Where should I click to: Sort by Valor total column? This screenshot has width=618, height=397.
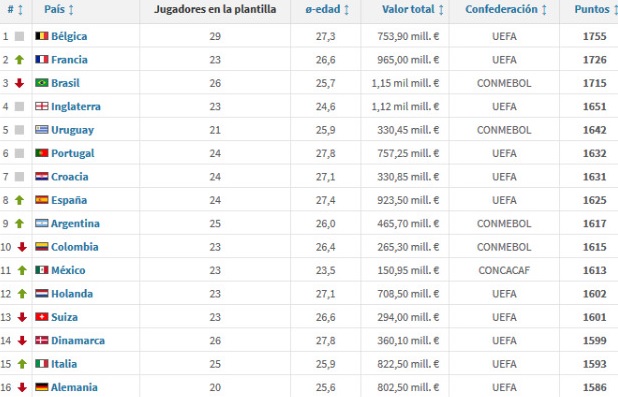(x=413, y=9)
